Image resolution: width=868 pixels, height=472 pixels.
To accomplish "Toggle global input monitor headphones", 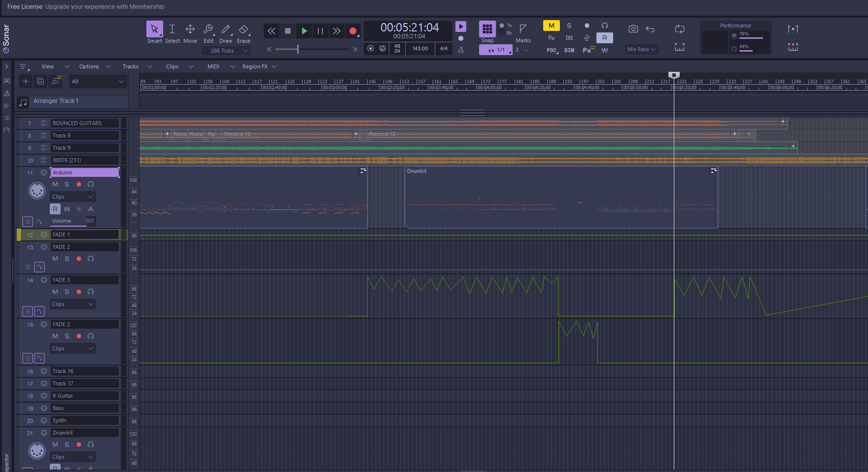I will click(x=604, y=25).
